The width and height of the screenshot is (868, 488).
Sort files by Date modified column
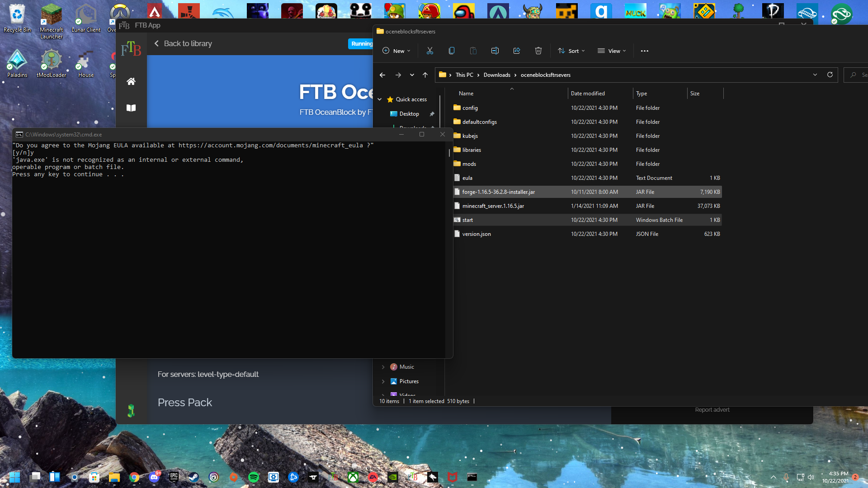point(588,94)
